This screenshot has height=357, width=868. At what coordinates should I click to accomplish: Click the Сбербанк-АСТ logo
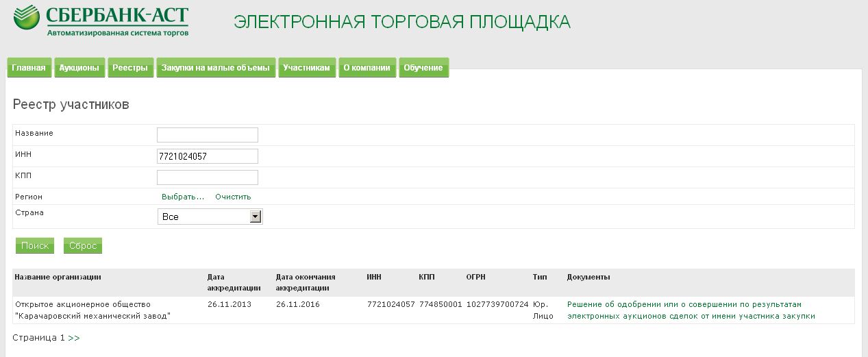click(x=101, y=21)
